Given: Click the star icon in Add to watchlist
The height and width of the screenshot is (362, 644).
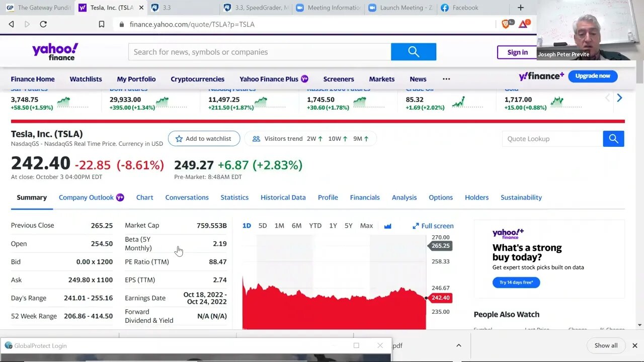Looking at the screenshot, I should [179, 139].
